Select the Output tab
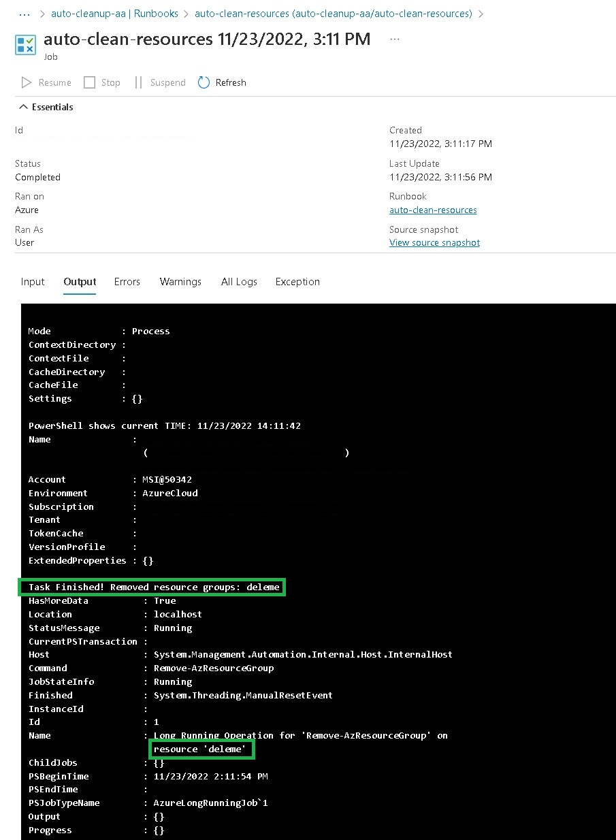This screenshot has width=616, height=840. click(80, 282)
